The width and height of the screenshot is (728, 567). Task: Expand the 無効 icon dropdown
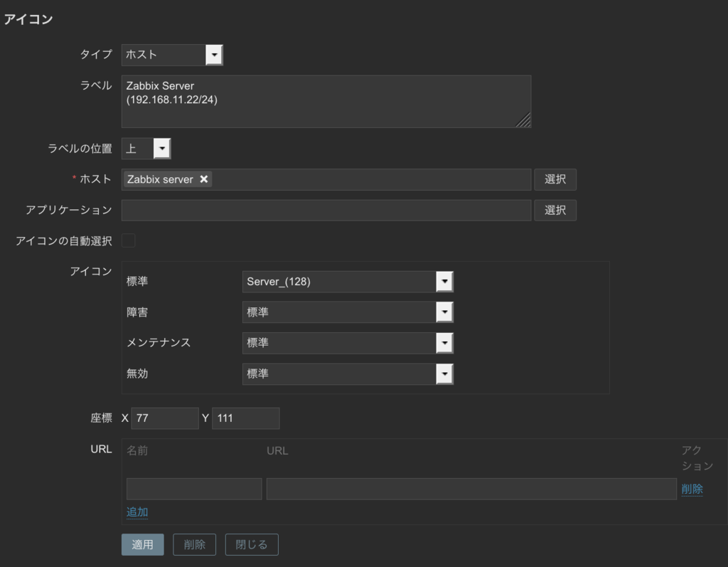(348, 374)
